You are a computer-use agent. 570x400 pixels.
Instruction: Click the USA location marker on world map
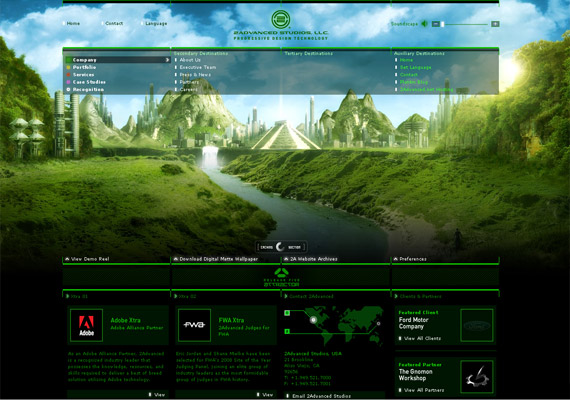click(313, 320)
